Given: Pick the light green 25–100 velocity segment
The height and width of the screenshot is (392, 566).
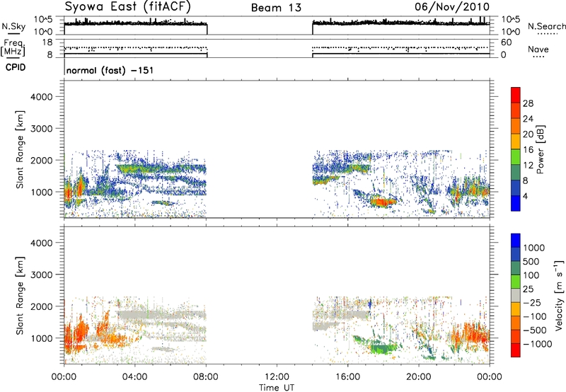Looking at the screenshot, I should (516, 282).
